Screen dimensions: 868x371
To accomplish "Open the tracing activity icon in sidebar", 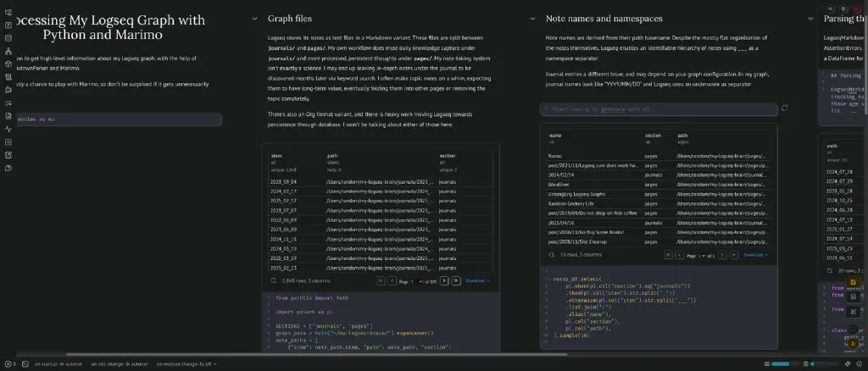I will click(x=8, y=128).
